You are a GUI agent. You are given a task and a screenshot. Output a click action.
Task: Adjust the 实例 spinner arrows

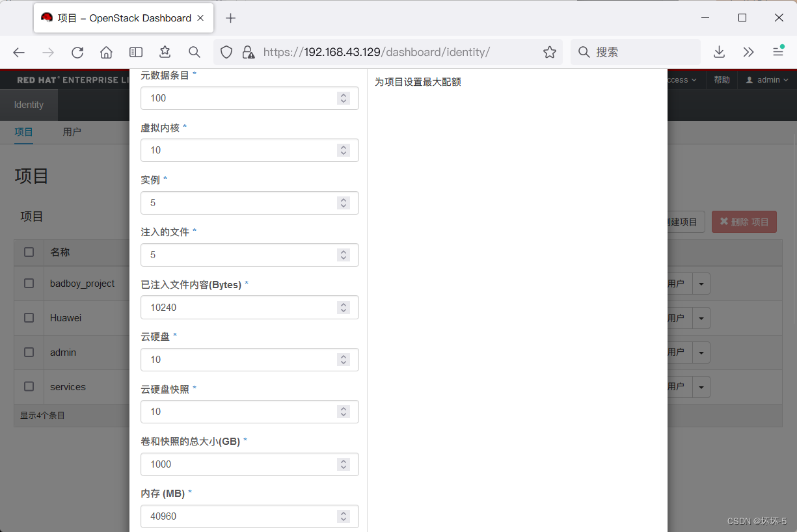point(344,203)
